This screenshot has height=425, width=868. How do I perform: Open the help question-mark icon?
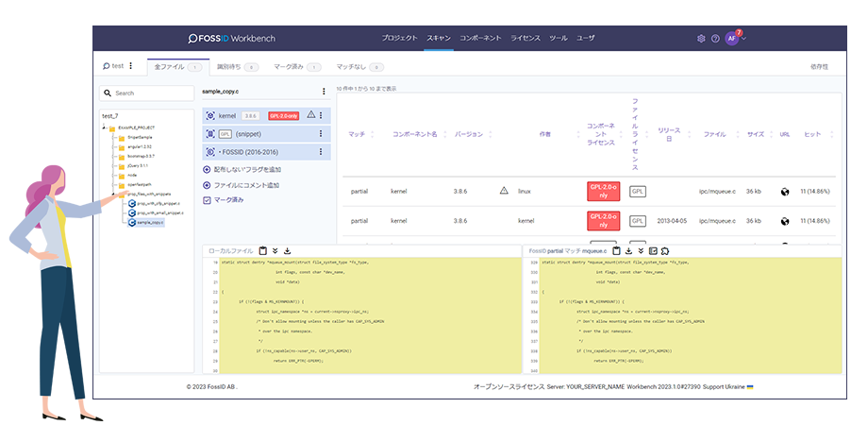pos(715,38)
